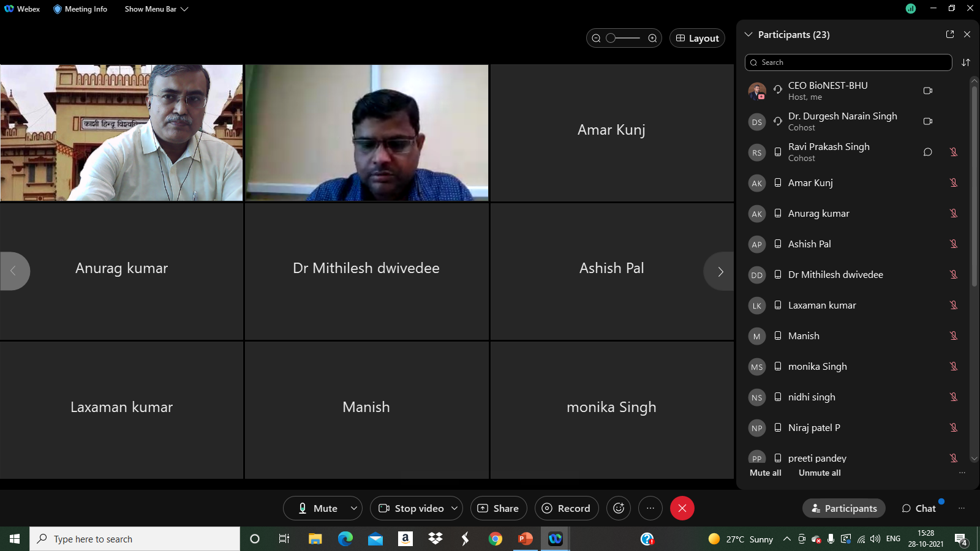
Task: Click Mute all button
Action: (765, 473)
